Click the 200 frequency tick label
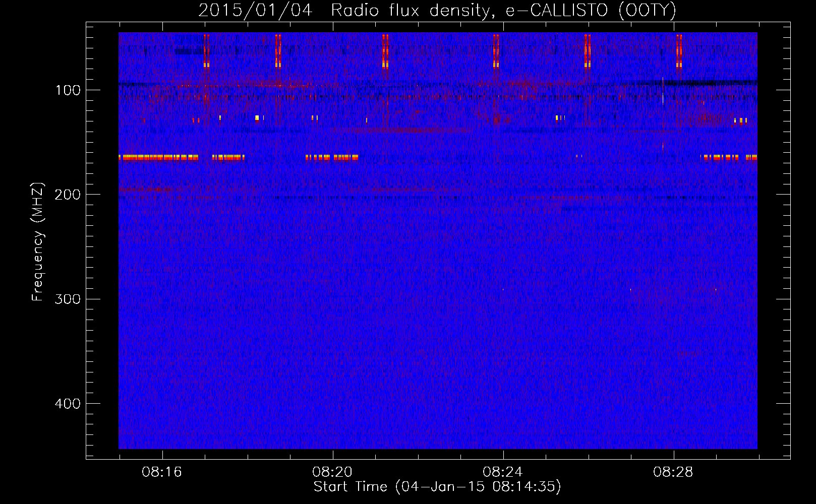The image size is (816, 504). [x=68, y=195]
